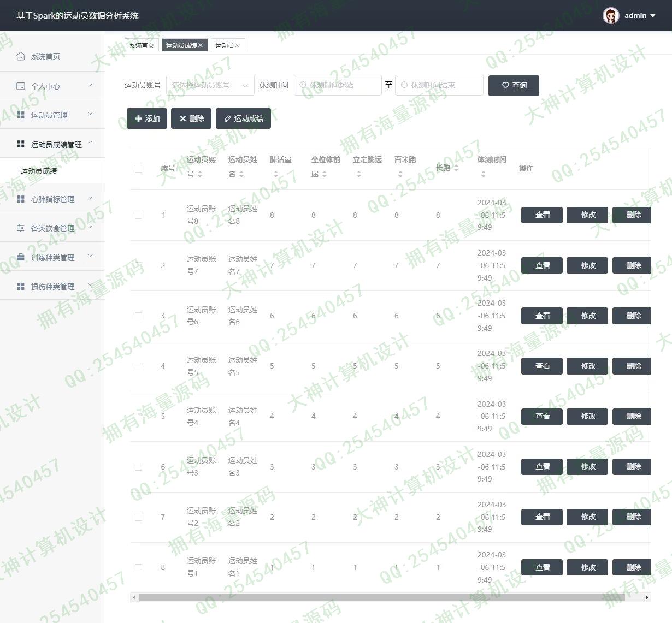Click the 体测时间起始 date input
This screenshot has height=623, width=672.
[x=338, y=85]
